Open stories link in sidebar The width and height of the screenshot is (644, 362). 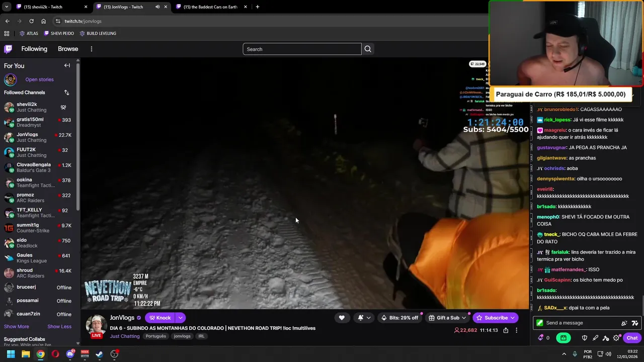point(39,79)
